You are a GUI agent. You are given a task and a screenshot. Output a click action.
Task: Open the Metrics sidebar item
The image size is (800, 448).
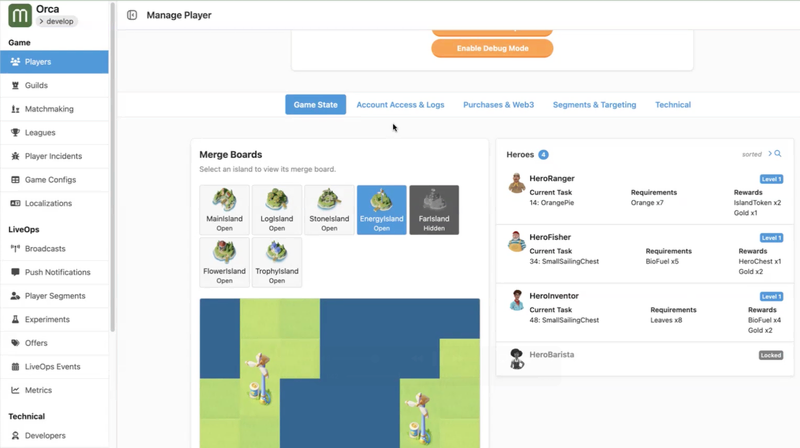(x=38, y=390)
